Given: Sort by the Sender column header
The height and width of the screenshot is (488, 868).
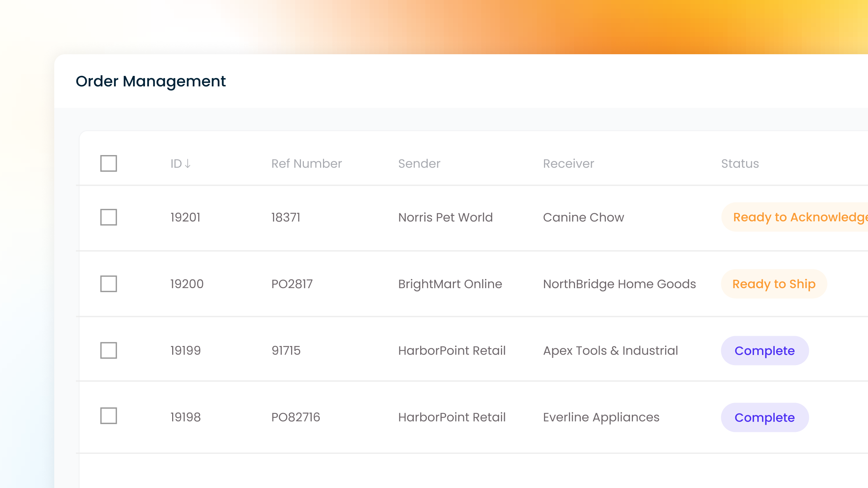Looking at the screenshot, I should pyautogui.click(x=419, y=164).
